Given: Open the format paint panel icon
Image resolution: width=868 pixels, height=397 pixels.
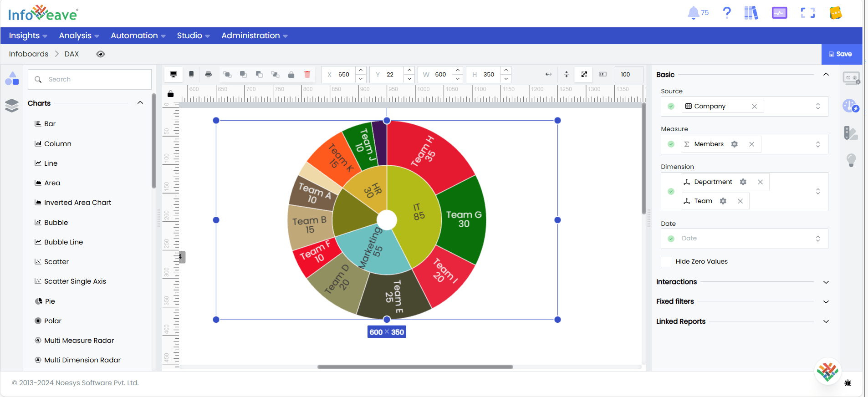Looking at the screenshot, I should pyautogui.click(x=851, y=133).
